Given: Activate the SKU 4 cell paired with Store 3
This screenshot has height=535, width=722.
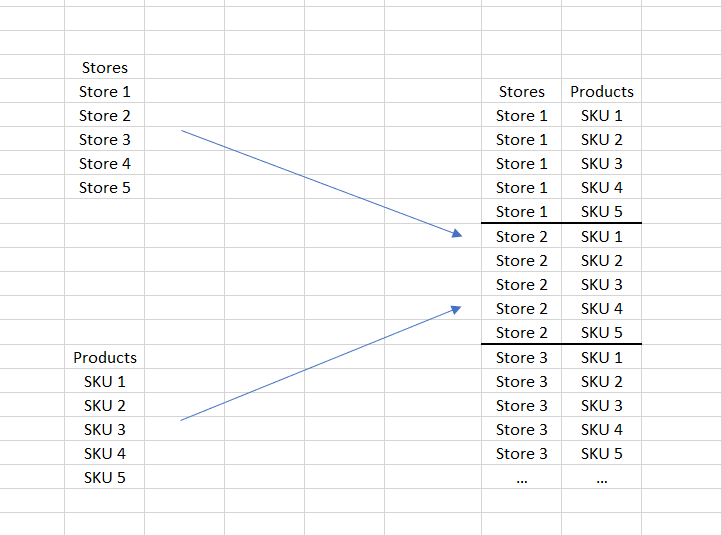Looking at the screenshot, I should [602, 430].
